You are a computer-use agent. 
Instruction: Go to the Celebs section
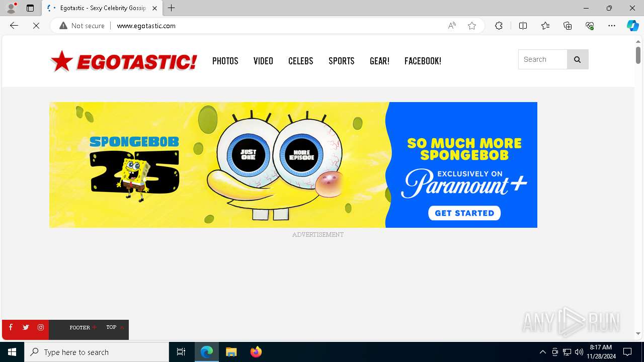[x=301, y=61]
